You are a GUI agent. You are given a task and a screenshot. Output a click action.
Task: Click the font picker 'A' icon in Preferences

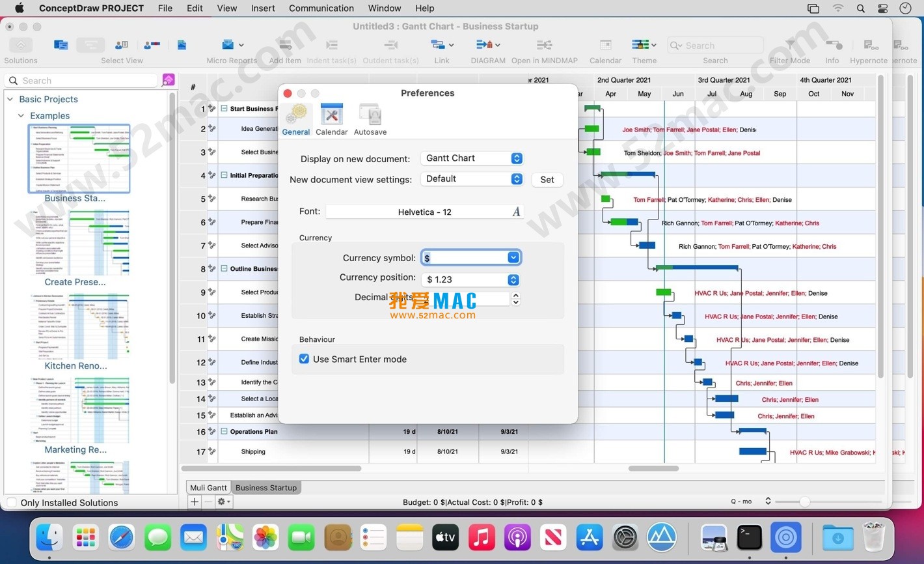pos(516,212)
